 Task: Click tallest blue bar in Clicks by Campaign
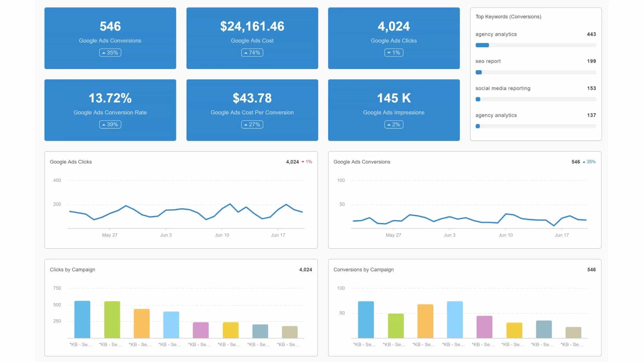click(x=82, y=319)
